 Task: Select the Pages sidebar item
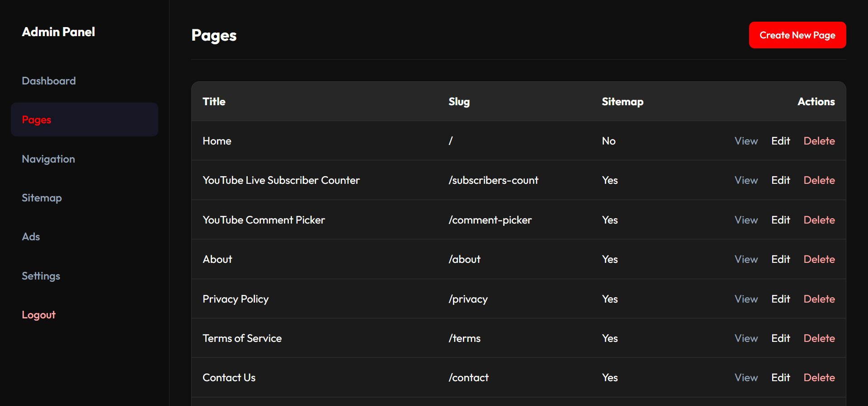[37, 120]
